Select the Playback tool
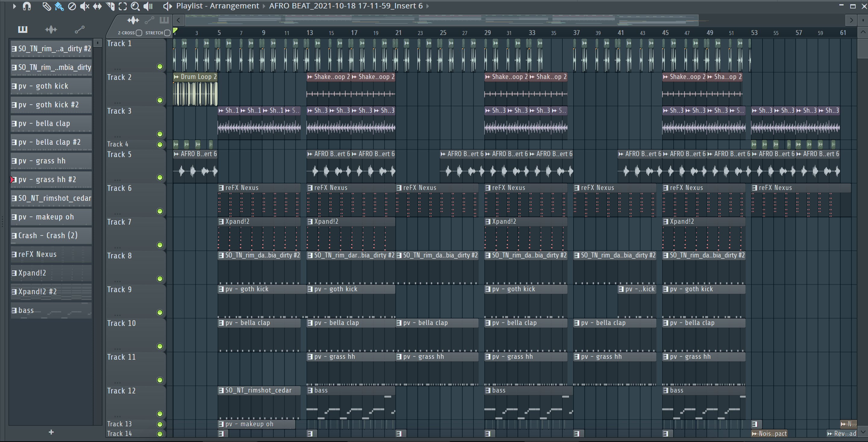868x442 pixels. click(148, 6)
